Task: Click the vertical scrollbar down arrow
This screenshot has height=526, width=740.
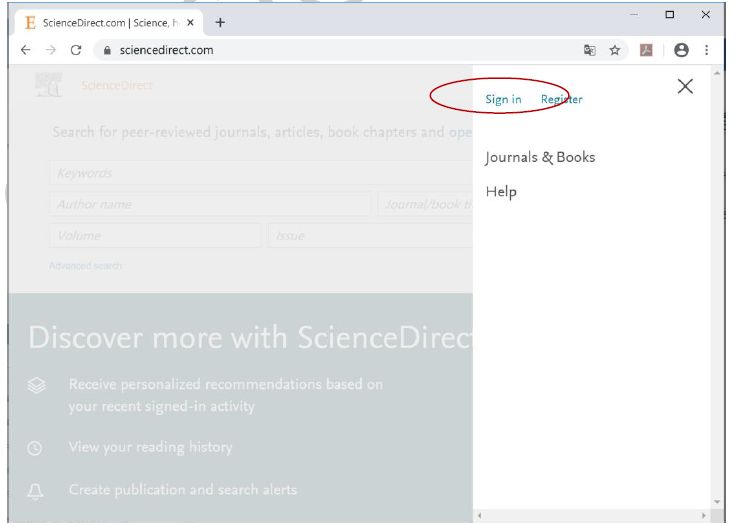Action: tap(717, 502)
